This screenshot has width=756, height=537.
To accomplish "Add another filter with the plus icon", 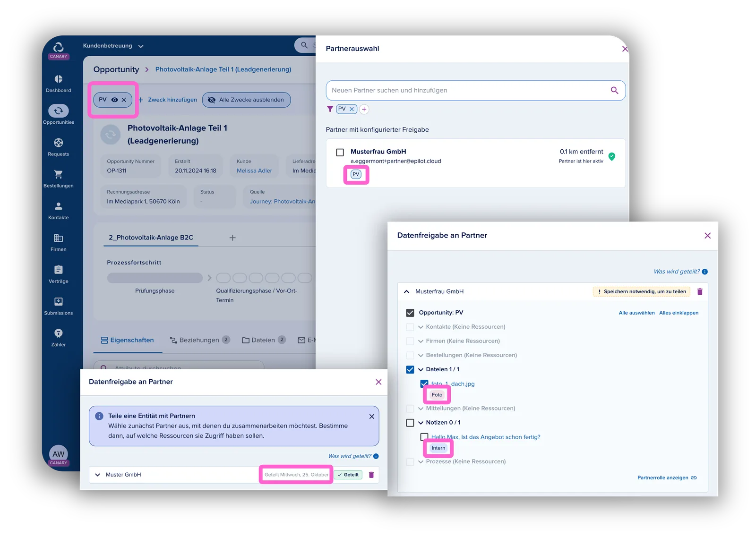I will [x=364, y=109].
